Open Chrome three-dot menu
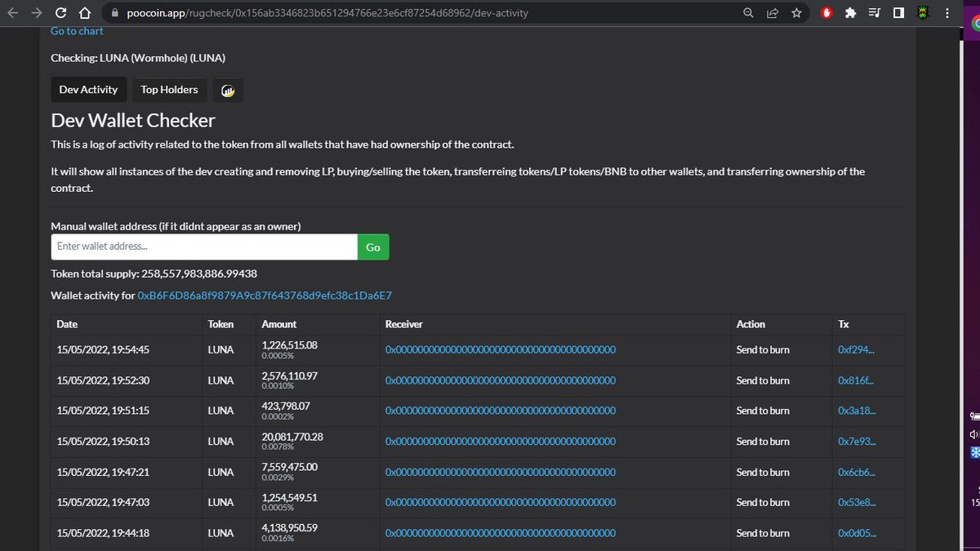This screenshot has width=980, height=551. (947, 13)
